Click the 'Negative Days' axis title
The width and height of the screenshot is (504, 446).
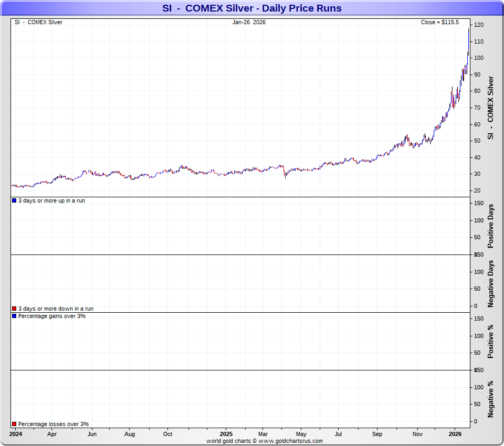[491, 283]
